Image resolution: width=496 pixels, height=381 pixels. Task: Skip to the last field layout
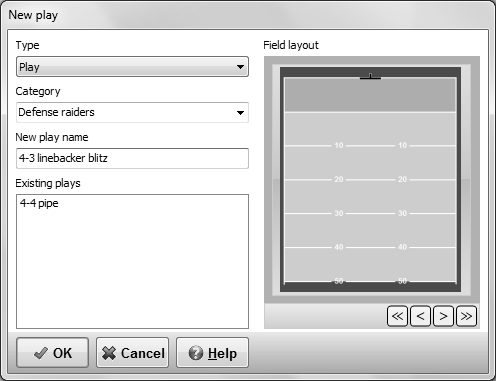coord(466,316)
